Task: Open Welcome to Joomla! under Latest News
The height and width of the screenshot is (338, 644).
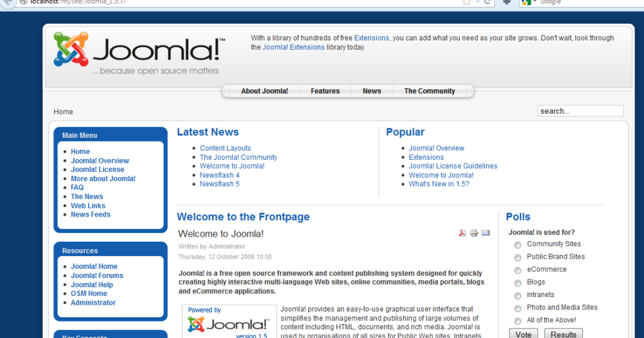Action: (x=232, y=166)
